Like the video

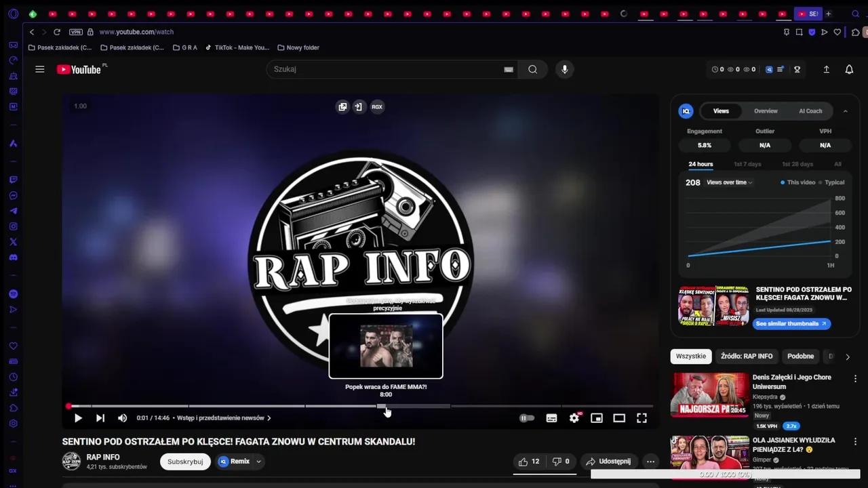[x=529, y=462]
